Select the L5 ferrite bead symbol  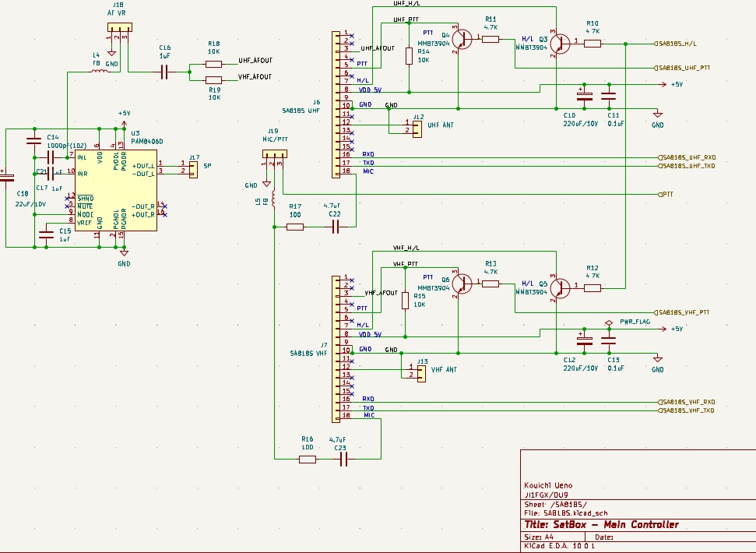pos(274,199)
